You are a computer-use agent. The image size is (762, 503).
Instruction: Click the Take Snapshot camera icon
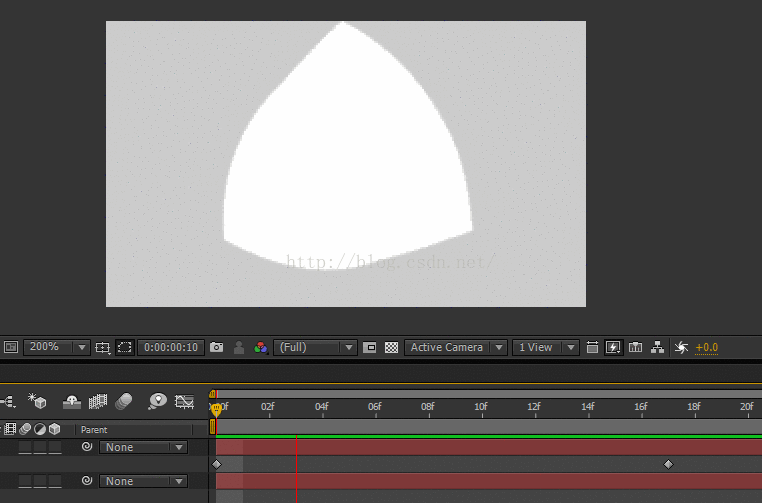pyautogui.click(x=217, y=348)
